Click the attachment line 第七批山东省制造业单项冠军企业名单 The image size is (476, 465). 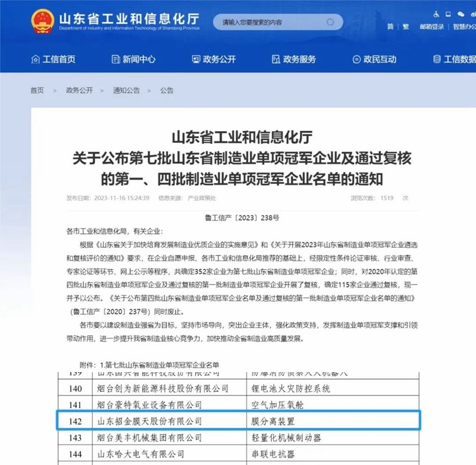[161, 365]
